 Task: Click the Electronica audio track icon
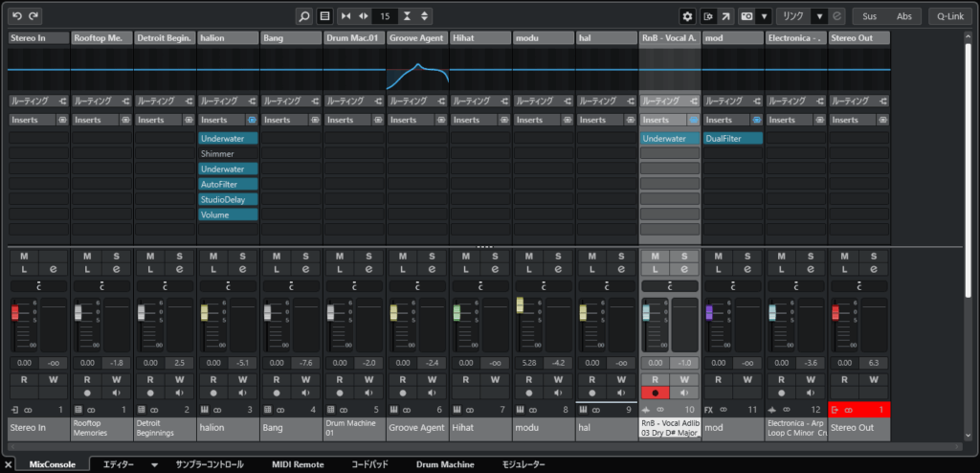(773, 410)
